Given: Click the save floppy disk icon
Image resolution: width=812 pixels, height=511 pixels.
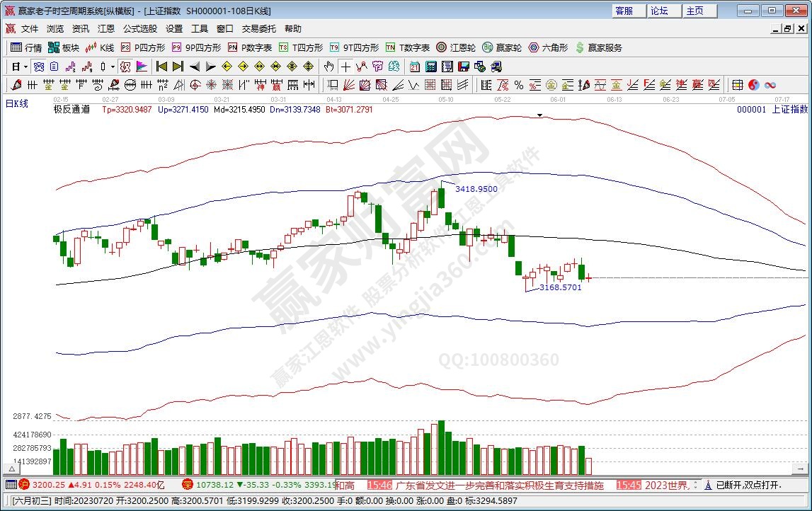Looking at the screenshot, I should pyautogui.click(x=464, y=67).
